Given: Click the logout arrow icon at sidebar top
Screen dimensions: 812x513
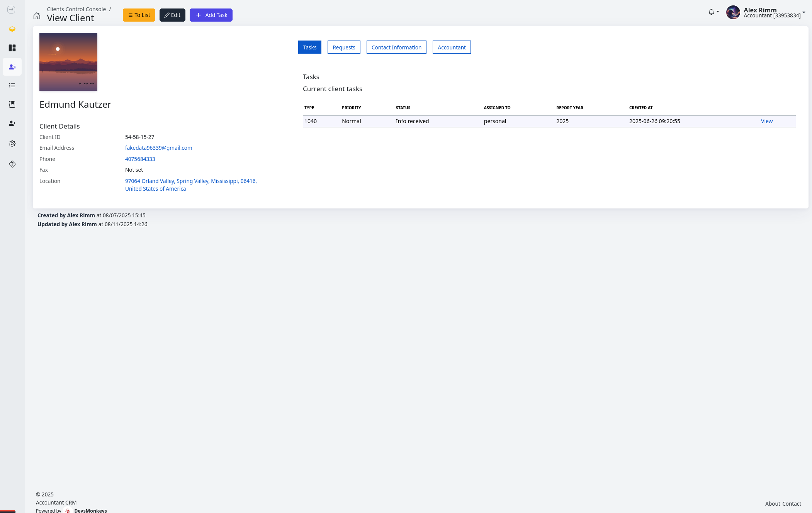Looking at the screenshot, I should pos(11,10).
